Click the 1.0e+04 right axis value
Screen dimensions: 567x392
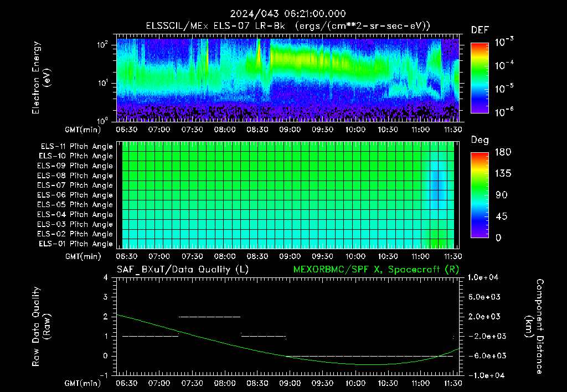point(483,277)
